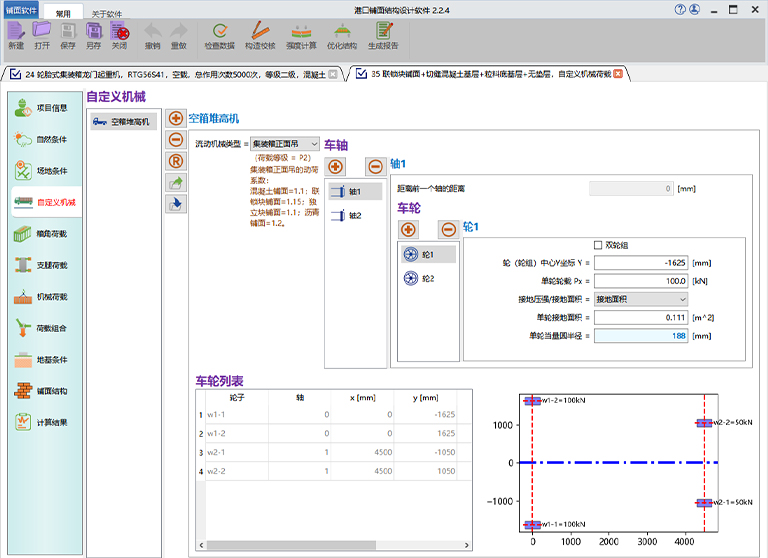Click 构造校核 structure check icon
Image resolution: width=768 pixels, height=558 pixels.
pyautogui.click(x=260, y=34)
